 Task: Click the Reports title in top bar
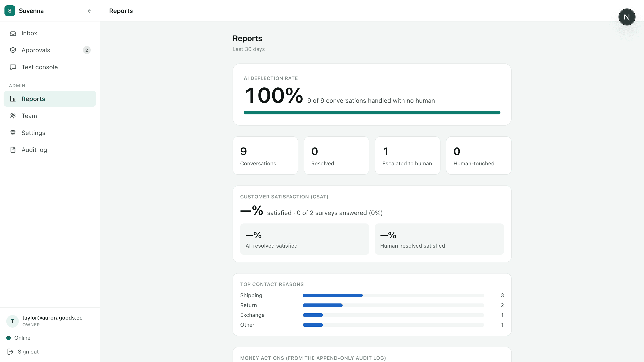(121, 11)
